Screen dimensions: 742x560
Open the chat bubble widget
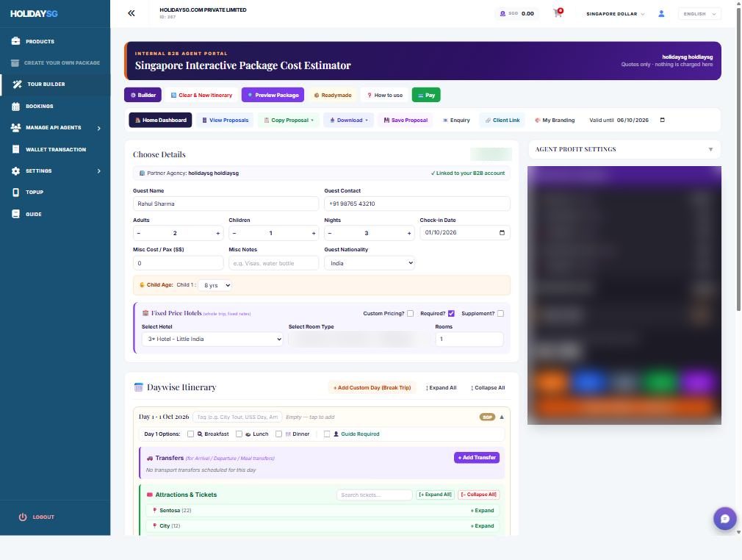[724, 518]
